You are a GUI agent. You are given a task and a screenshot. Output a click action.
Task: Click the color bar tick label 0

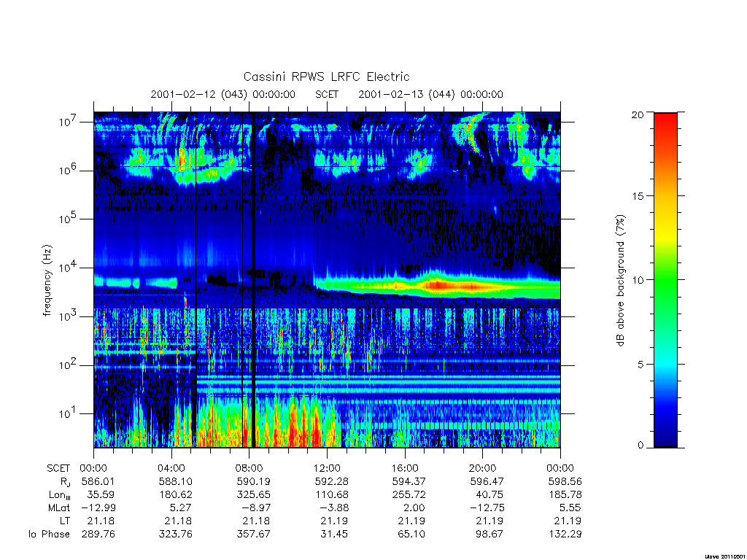pyautogui.click(x=640, y=446)
